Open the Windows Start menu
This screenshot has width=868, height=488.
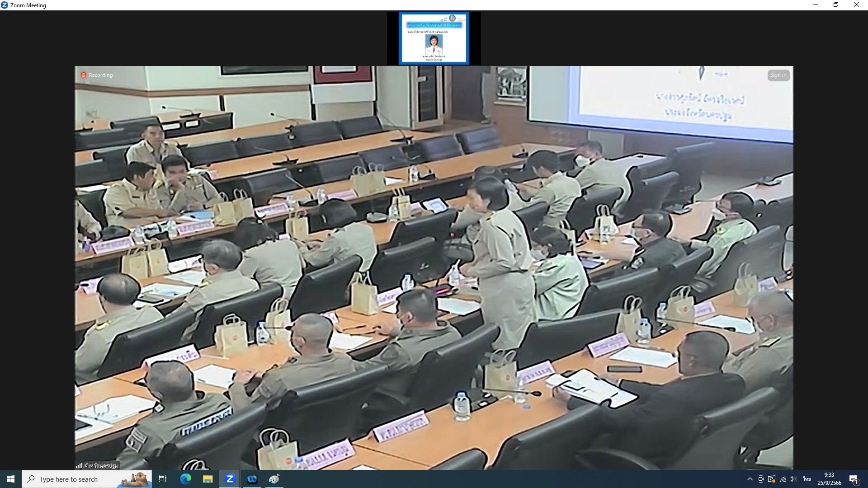pos(11,479)
